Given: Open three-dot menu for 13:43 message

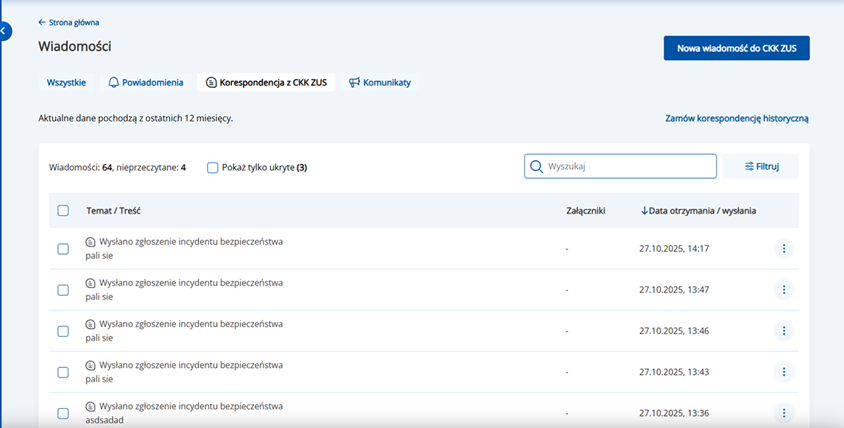Looking at the screenshot, I should [784, 371].
